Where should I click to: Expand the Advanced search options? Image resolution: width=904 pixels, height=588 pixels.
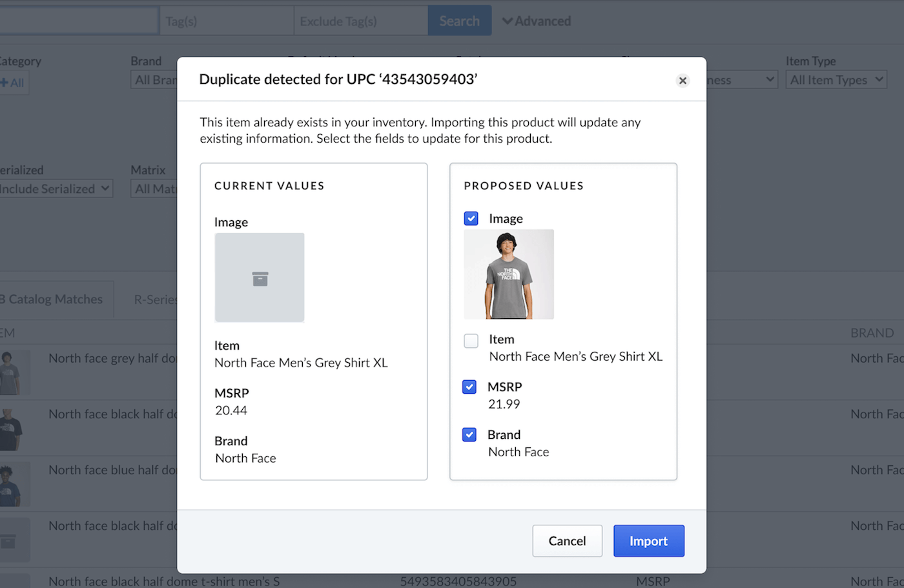tap(537, 21)
